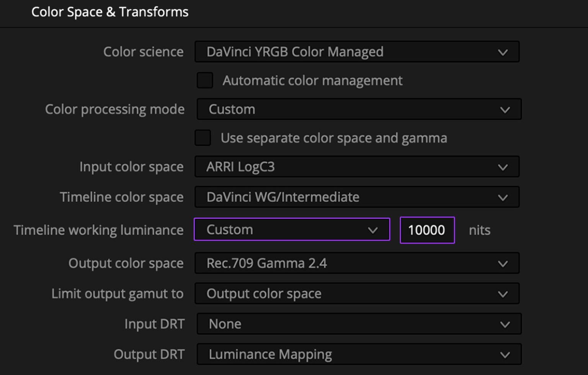Click the Timeline color space dropdown arrow

point(503,197)
